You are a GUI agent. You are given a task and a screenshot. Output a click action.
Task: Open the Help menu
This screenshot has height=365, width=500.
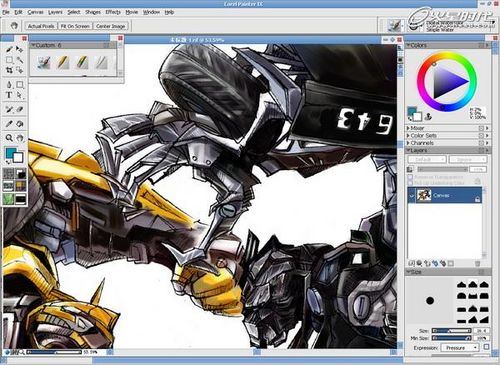point(169,12)
